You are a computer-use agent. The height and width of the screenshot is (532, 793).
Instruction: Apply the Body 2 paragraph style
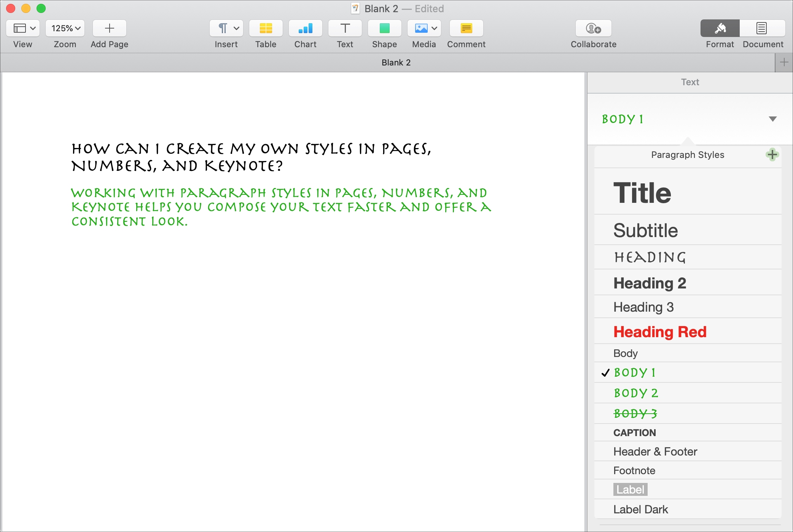(x=688, y=393)
